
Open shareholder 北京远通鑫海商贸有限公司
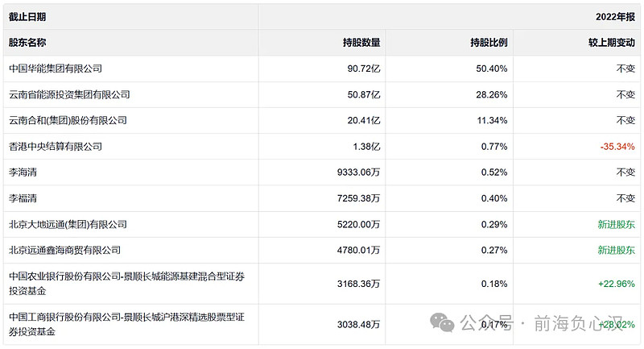click(x=65, y=250)
